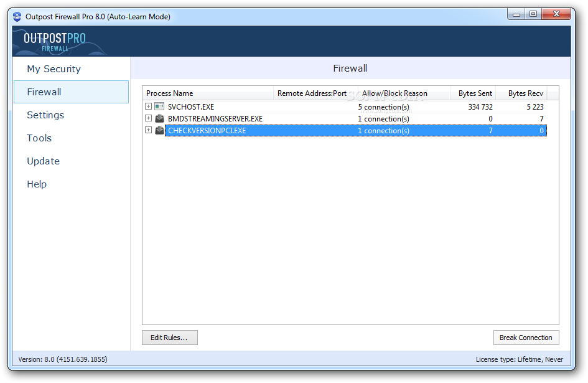Open the Tools section
Viewport: 588px width, 383px height.
39,138
